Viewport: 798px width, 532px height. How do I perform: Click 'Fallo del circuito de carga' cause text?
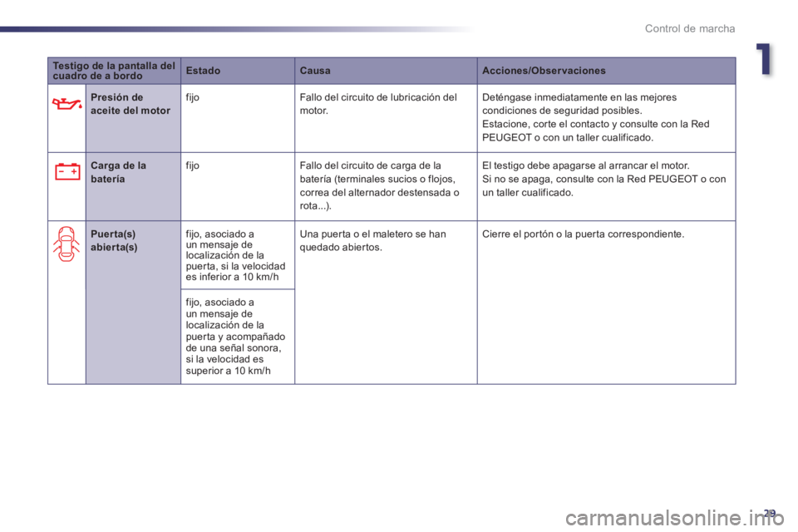point(379,185)
